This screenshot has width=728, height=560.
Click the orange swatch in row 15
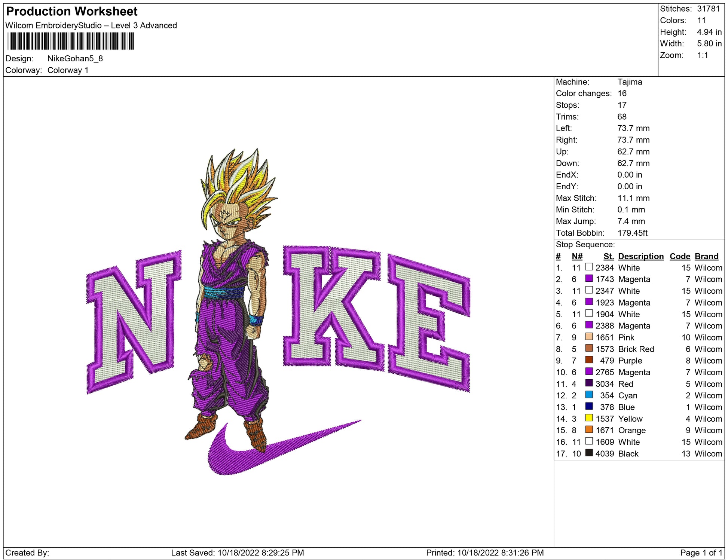point(589,429)
